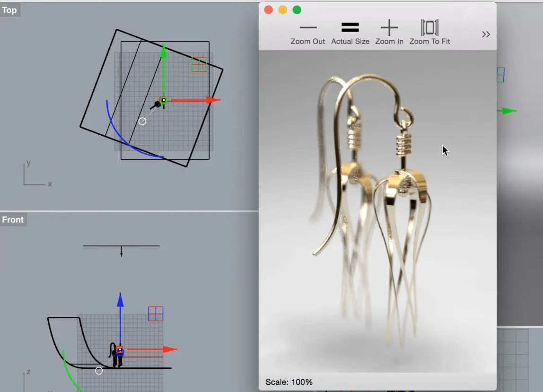Pick white circle point in Top viewport

(142, 122)
